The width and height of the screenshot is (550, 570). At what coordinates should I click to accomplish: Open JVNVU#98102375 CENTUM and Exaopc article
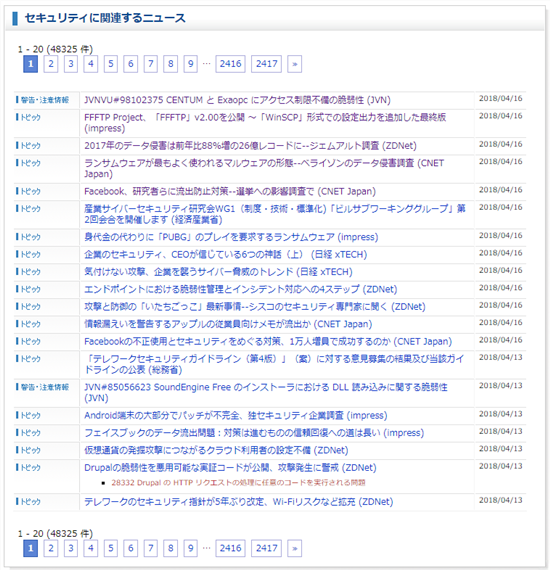point(237,100)
